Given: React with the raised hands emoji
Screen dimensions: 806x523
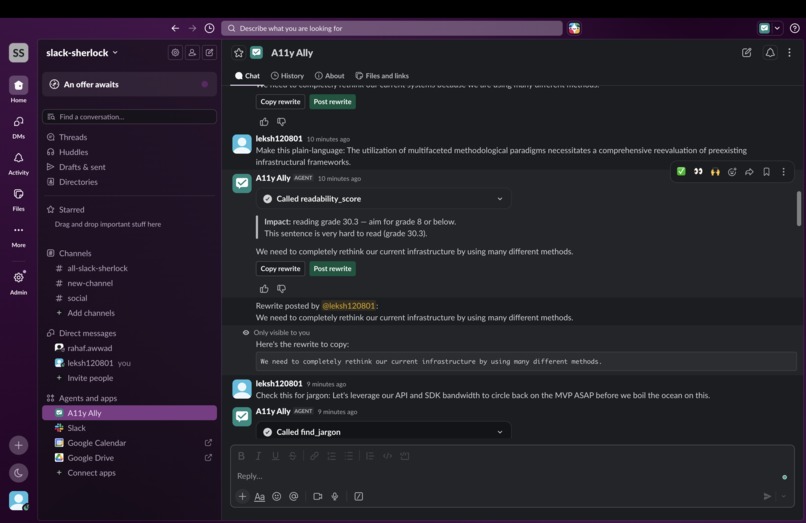Looking at the screenshot, I should pyautogui.click(x=715, y=172).
